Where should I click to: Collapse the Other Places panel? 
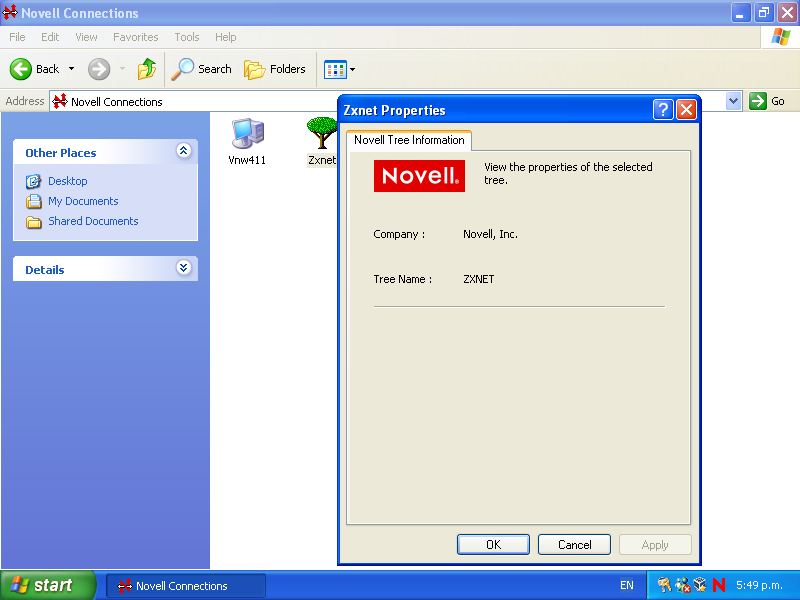[184, 151]
